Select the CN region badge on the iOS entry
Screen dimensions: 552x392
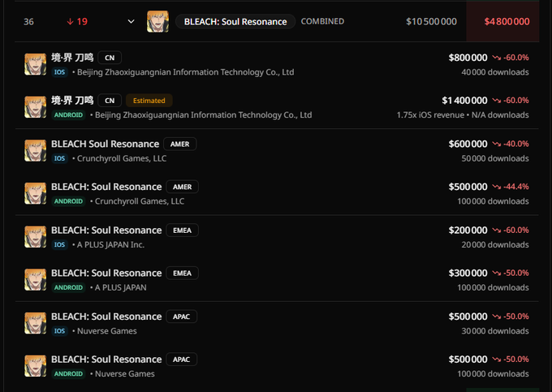(x=110, y=58)
